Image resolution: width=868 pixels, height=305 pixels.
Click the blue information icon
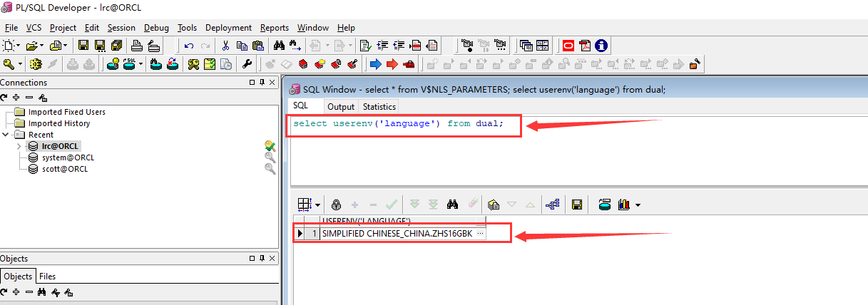click(601, 46)
